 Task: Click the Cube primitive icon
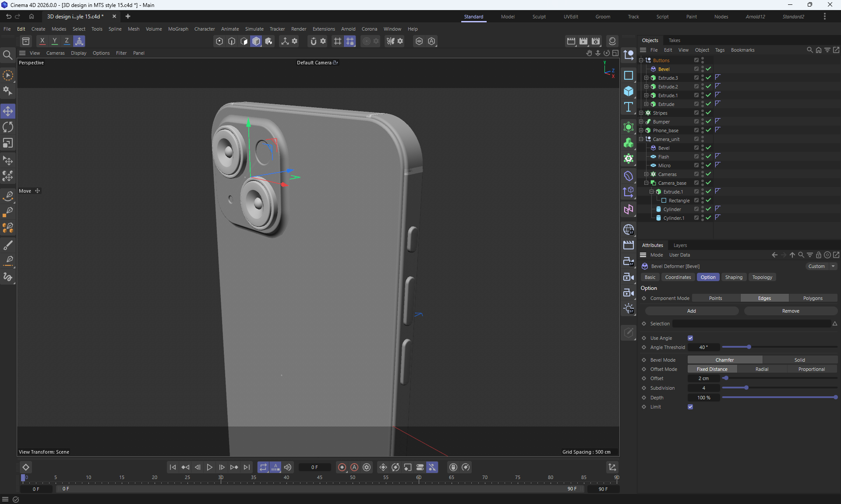point(629,91)
